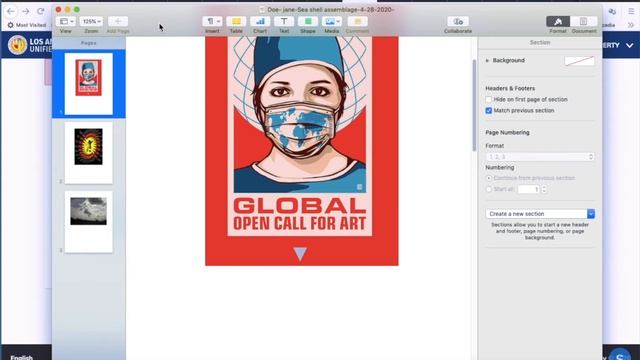Click the Headers & Footers label

(x=510, y=88)
